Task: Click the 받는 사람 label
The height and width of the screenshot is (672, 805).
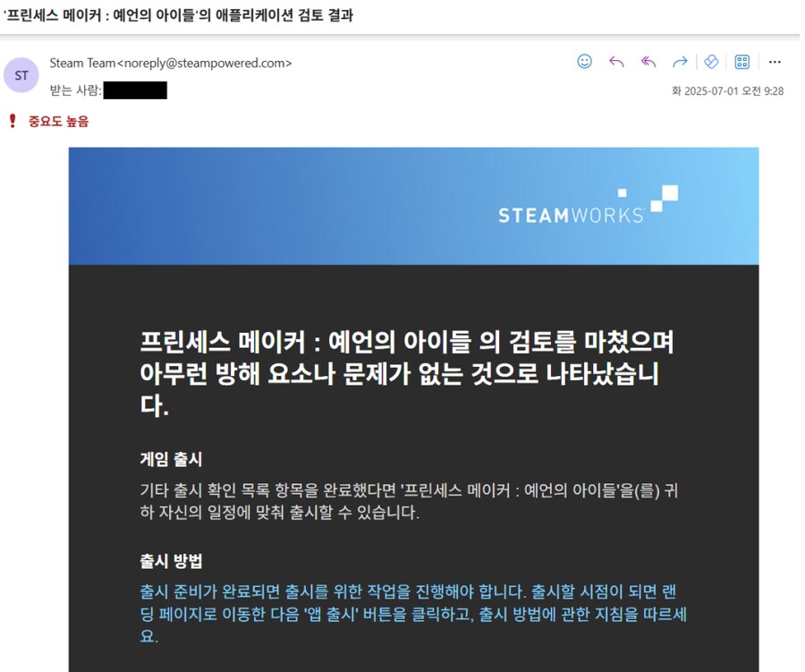Action: pos(75,90)
